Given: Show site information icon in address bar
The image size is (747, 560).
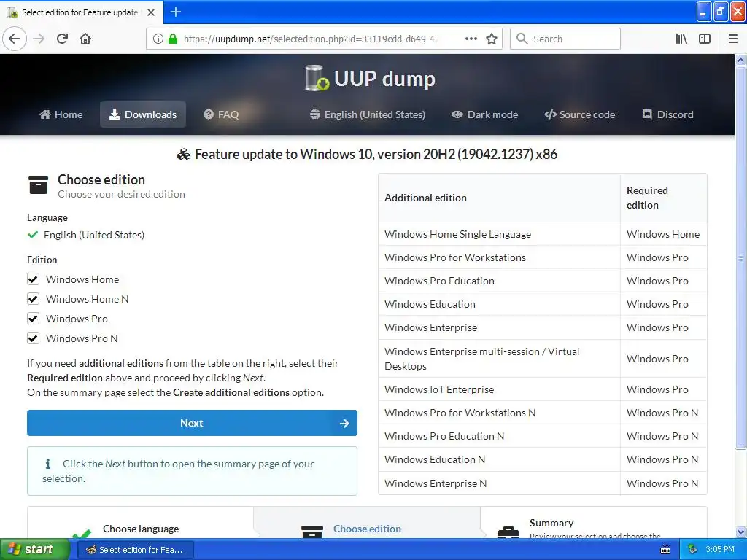Looking at the screenshot, I should click(158, 39).
